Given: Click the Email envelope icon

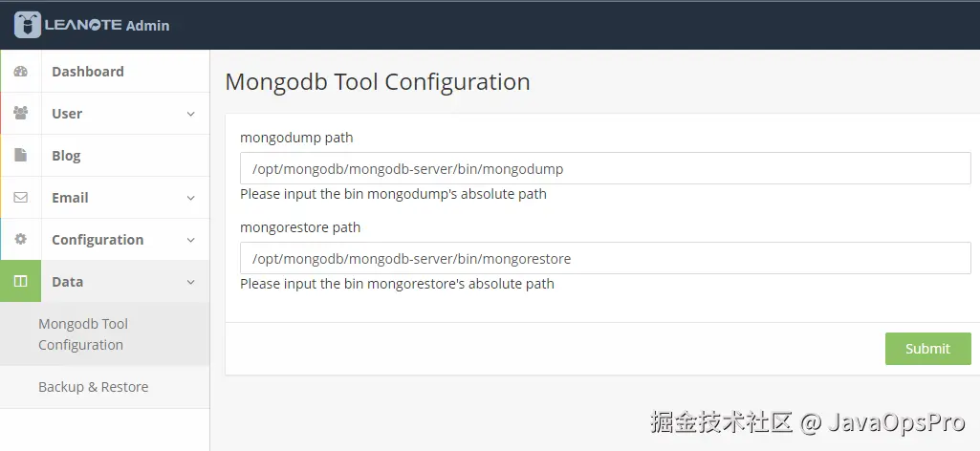Looking at the screenshot, I should (21, 198).
